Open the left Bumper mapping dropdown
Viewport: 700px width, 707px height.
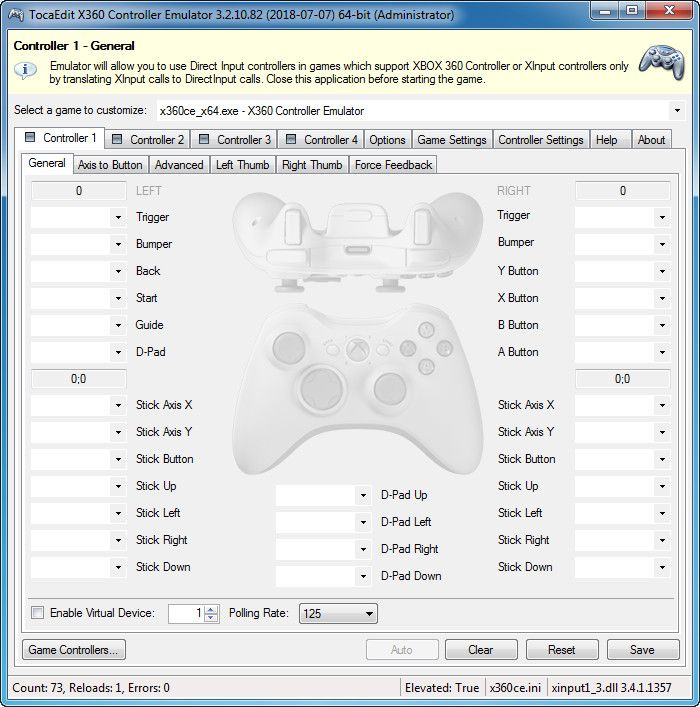click(118, 244)
